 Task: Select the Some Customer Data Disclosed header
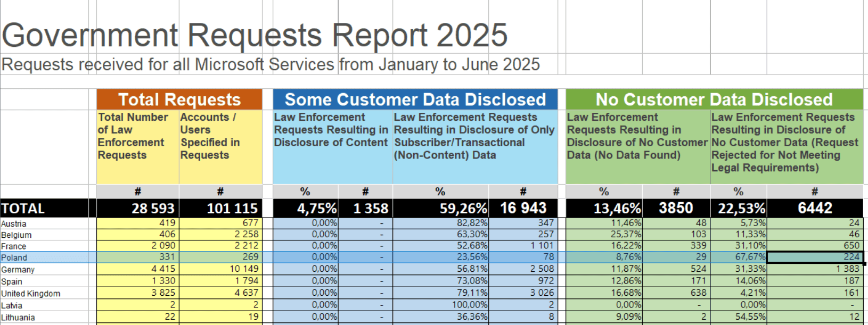coord(415,99)
